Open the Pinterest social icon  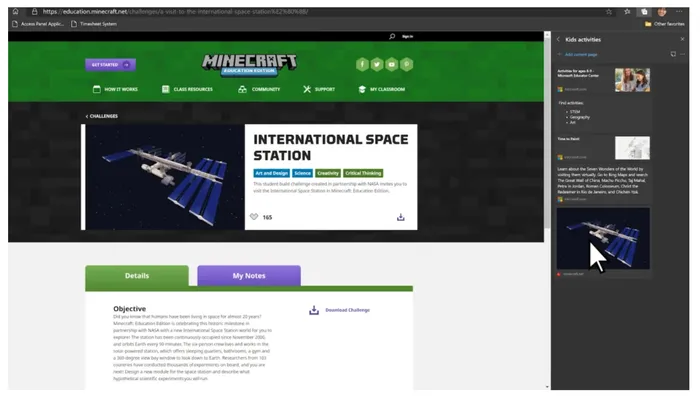point(406,65)
